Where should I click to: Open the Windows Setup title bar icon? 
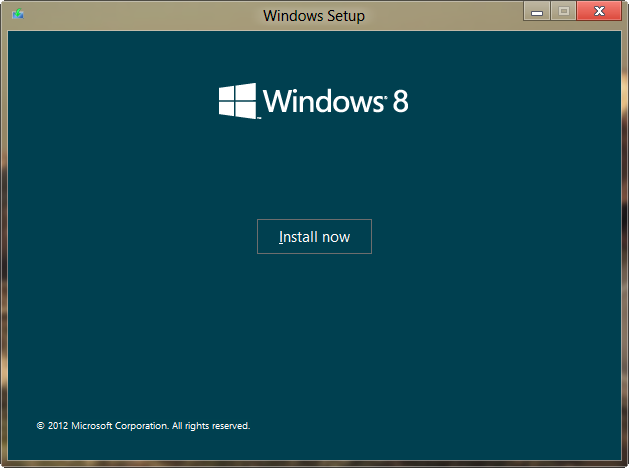coord(18,14)
